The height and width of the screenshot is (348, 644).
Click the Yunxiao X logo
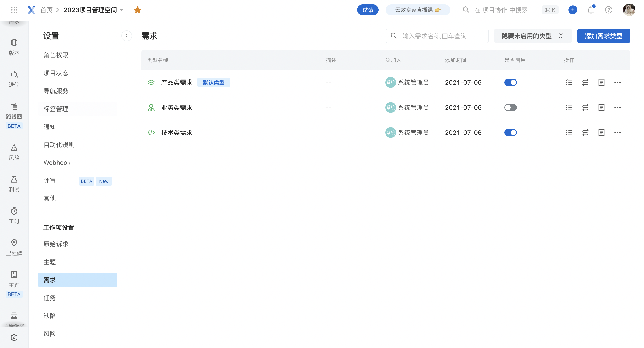pyautogui.click(x=31, y=10)
